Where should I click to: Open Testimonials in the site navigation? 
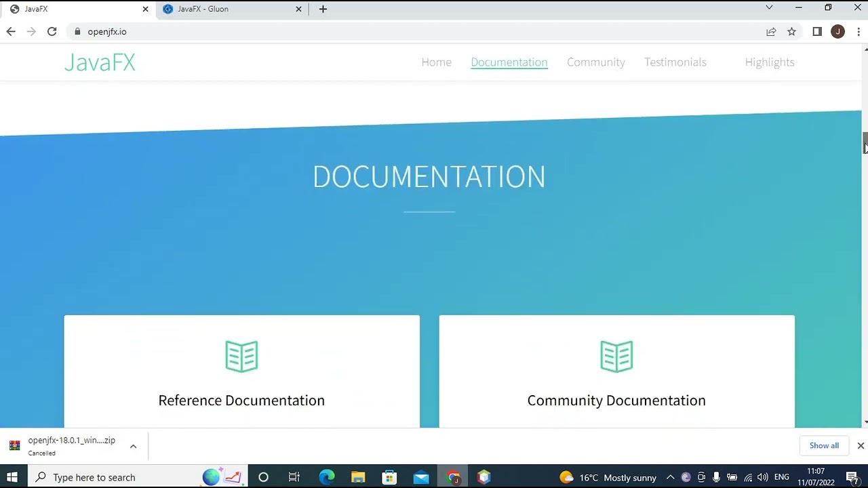click(x=675, y=62)
